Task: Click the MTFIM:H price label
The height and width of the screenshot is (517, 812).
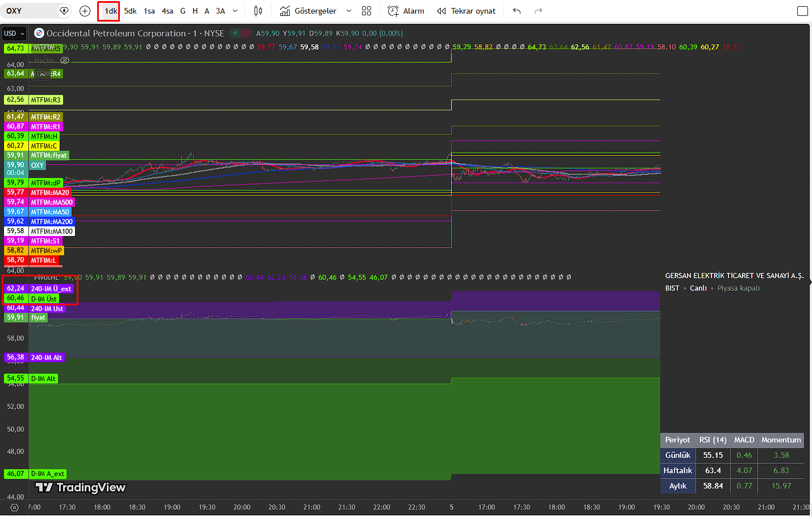Action: (44, 137)
